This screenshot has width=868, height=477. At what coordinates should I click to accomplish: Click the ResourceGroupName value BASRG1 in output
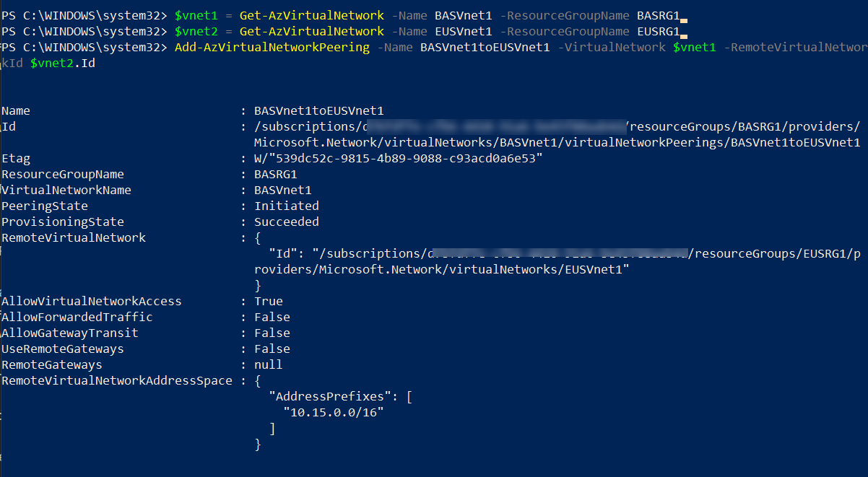tap(275, 174)
